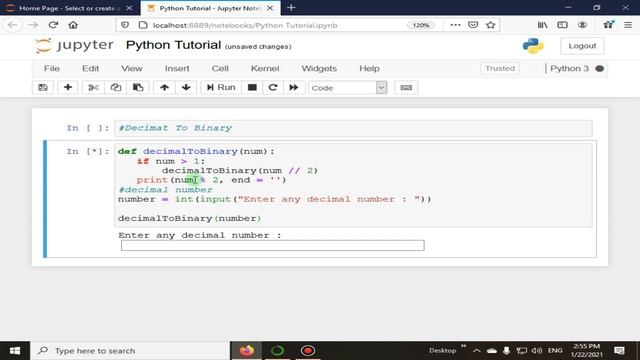640x360 pixels.
Task: Open the Insert menu
Action: tap(177, 69)
